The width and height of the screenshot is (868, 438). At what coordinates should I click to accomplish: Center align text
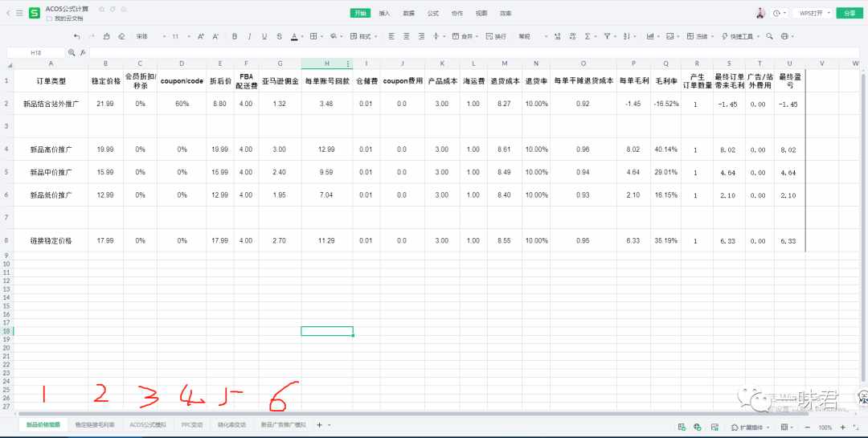coord(407,36)
